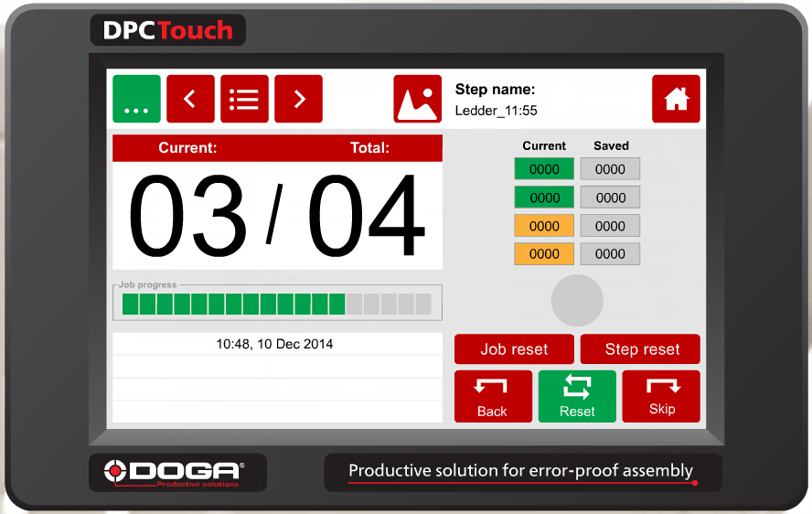Image resolution: width=812 pixels, height=514 pixels.
Task: Tap the Back button
Action: (493, 396)
